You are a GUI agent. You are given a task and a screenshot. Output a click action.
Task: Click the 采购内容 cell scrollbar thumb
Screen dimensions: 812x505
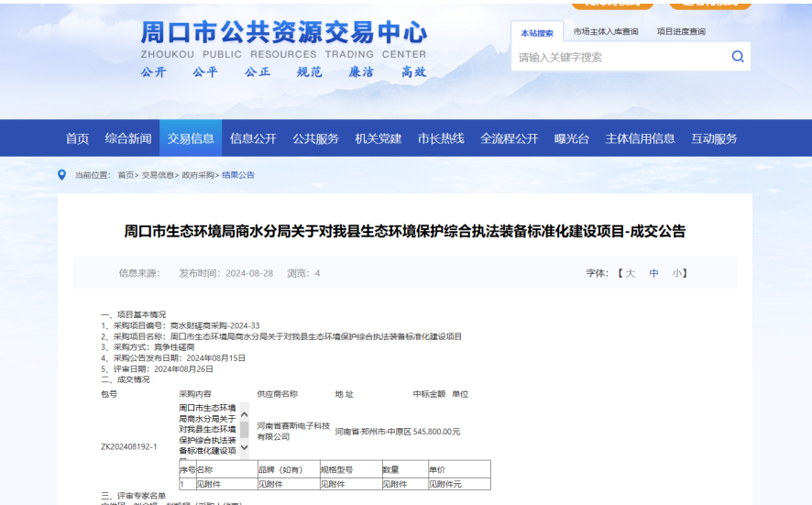pos(245,430)
